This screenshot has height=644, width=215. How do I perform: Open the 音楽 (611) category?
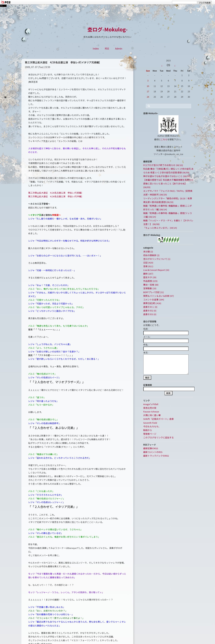pos(148,266)
